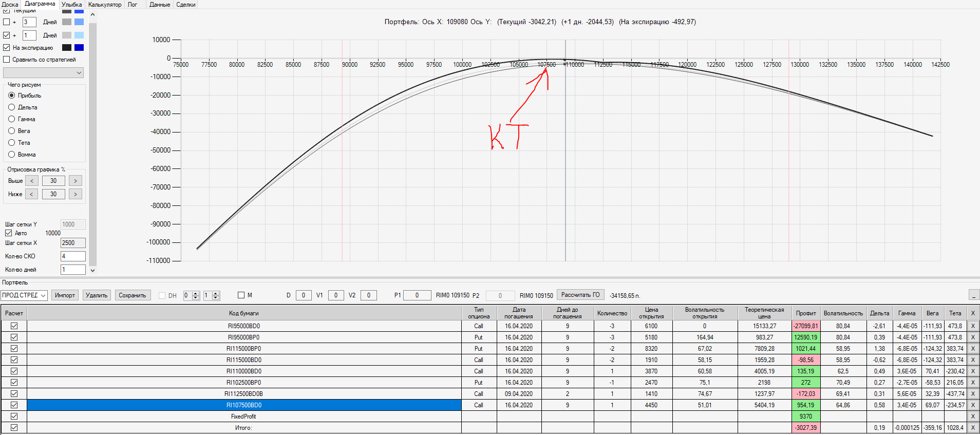Click the Импорт button
Viewport: 980px width, 435px height.
click(65, 295)
